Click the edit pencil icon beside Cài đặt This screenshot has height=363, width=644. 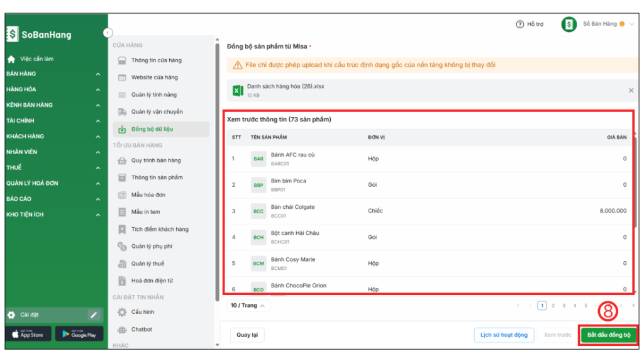[x=94, y=315]
